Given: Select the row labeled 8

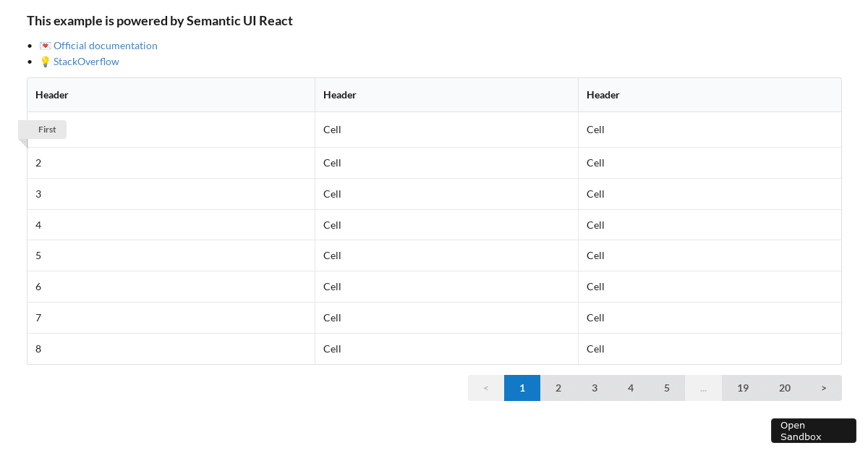Looking at the screenshot, I should [38, 349].
